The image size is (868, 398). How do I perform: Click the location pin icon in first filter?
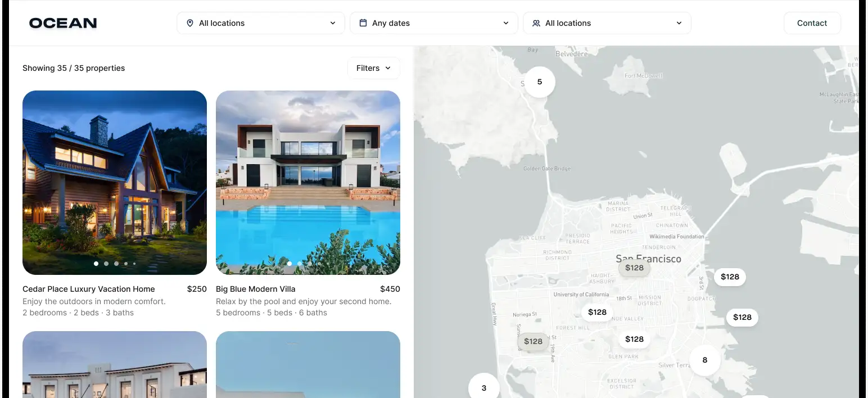190,23
